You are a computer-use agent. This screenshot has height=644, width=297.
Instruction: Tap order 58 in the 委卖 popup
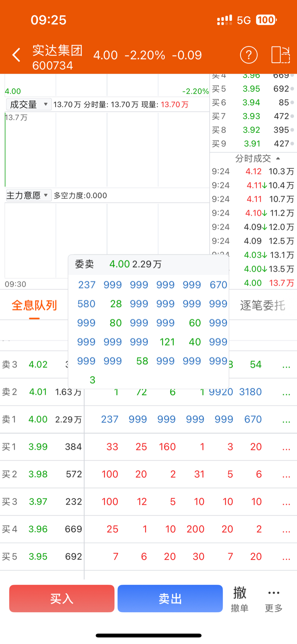pyautogui.click(x=142, y=361)
